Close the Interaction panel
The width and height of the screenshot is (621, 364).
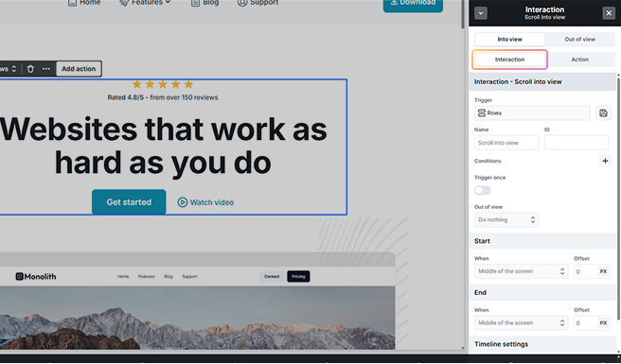(x=609, y=13)
